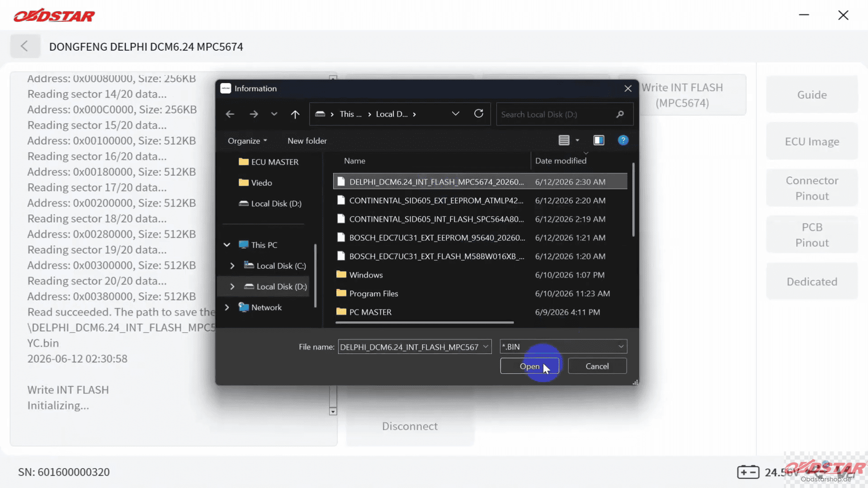
Task: Open ECU Image
Action: click(x=812, y=141)
